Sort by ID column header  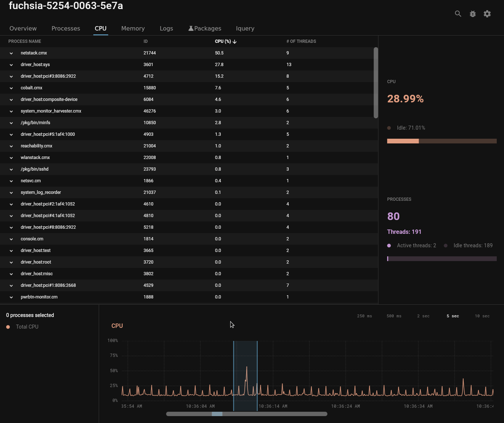pos(146,41)
